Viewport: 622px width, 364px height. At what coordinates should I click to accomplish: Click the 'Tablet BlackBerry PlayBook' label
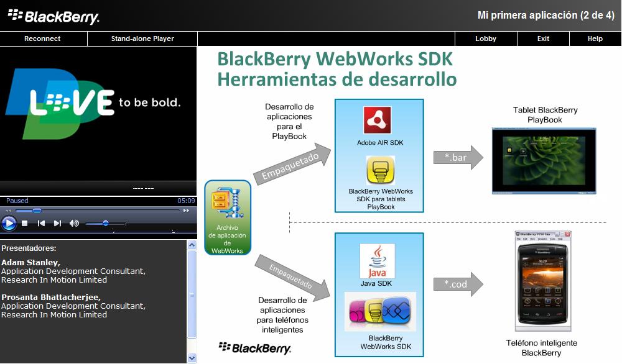coord(545,115)
